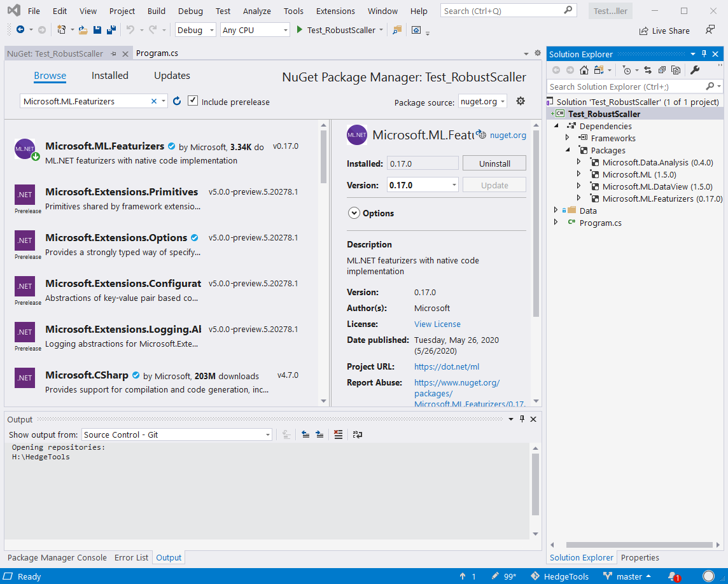Image resolution: width=728 pixels, height=584 pixels.
Task: Open the Show output from dropdown
Action: (x=267, y=434)
